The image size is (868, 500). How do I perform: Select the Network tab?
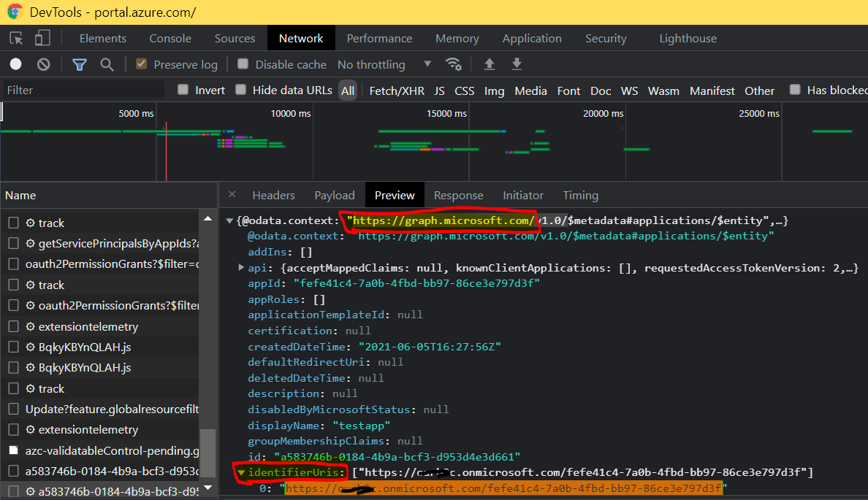[x=301, y=38]
